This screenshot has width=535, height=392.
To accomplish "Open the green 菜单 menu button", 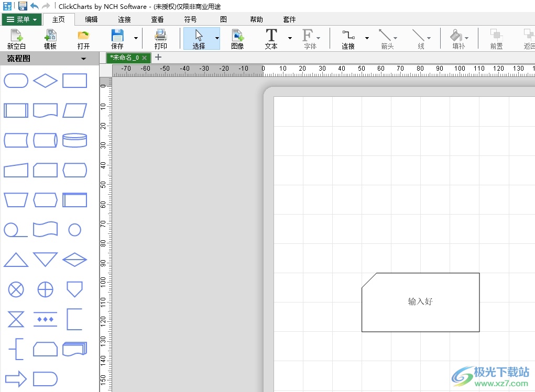I will [21, 19].
